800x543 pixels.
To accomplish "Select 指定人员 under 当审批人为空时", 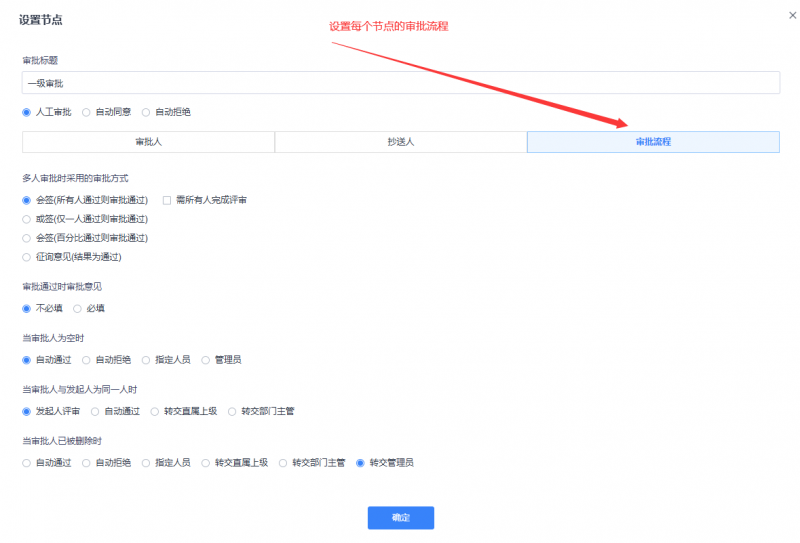I will (147, 359).
